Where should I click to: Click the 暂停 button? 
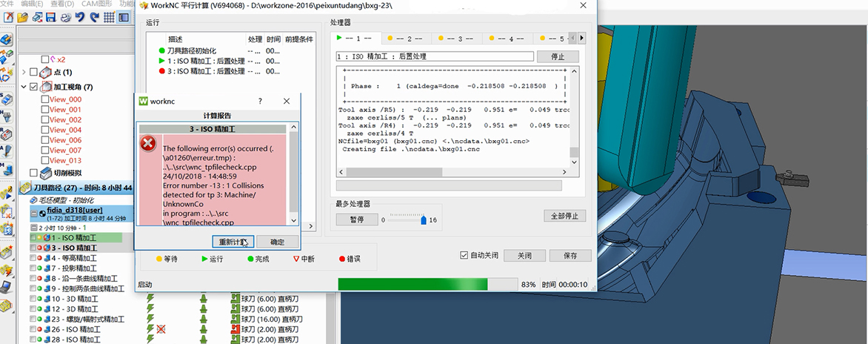[x=356, y=219]
